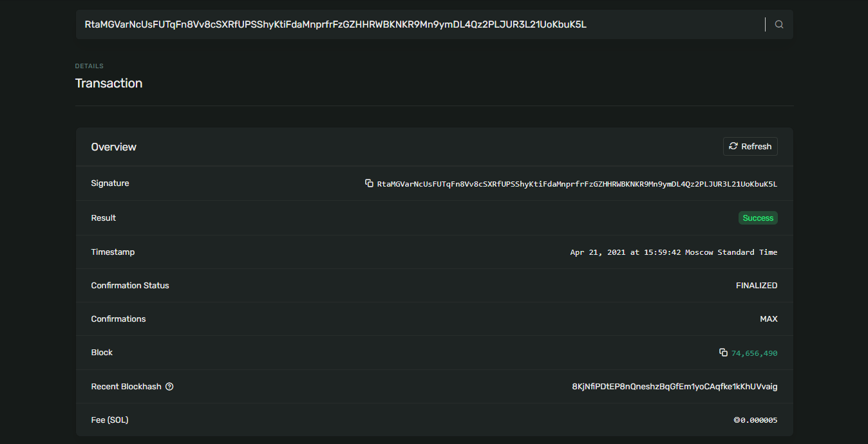The height and width of the screenshot is (444, 868).
Task: Click the Overview card heading
Action: (x=114, y=147)
